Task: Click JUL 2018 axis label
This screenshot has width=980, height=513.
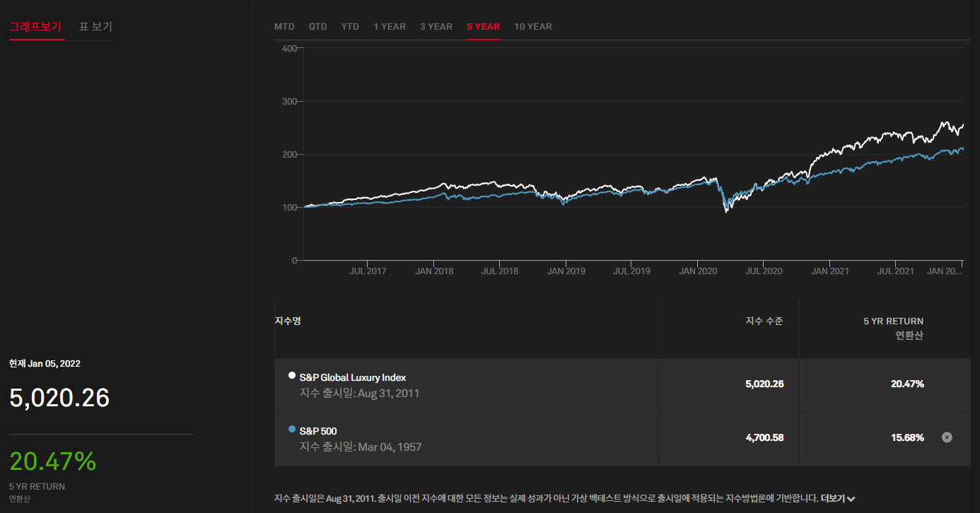Action: (x=500, y=271)
